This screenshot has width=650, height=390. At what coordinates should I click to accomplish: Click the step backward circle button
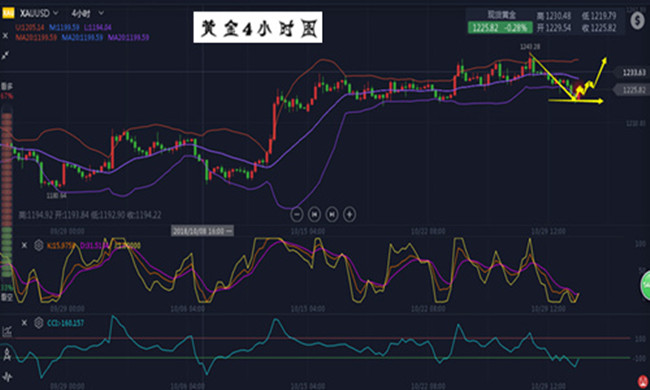(314, 214)
